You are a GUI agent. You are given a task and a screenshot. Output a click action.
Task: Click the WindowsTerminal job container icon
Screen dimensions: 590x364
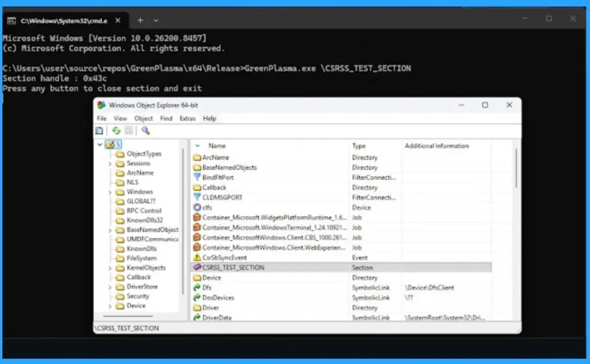pyautogui.click(x=197, y=227)
